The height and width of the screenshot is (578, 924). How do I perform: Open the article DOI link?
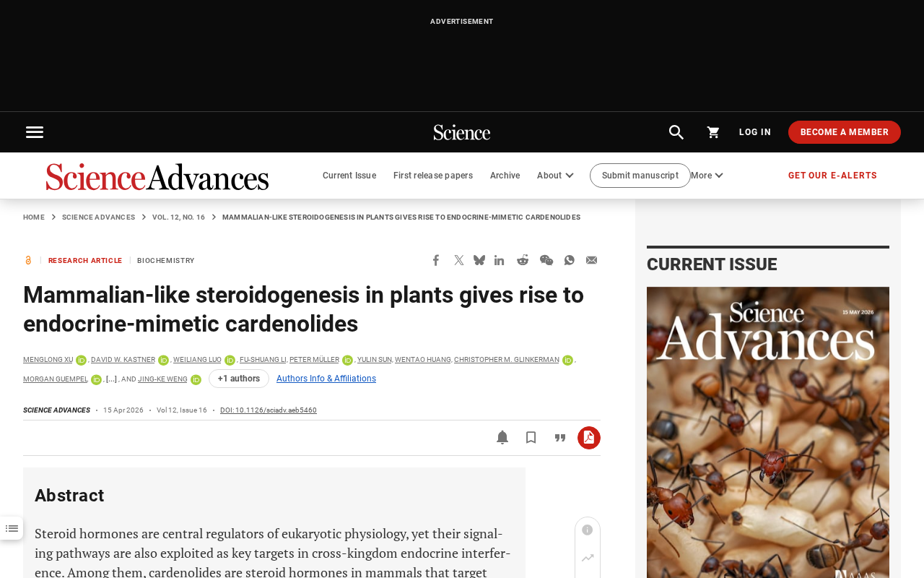(x=269, y=410)
